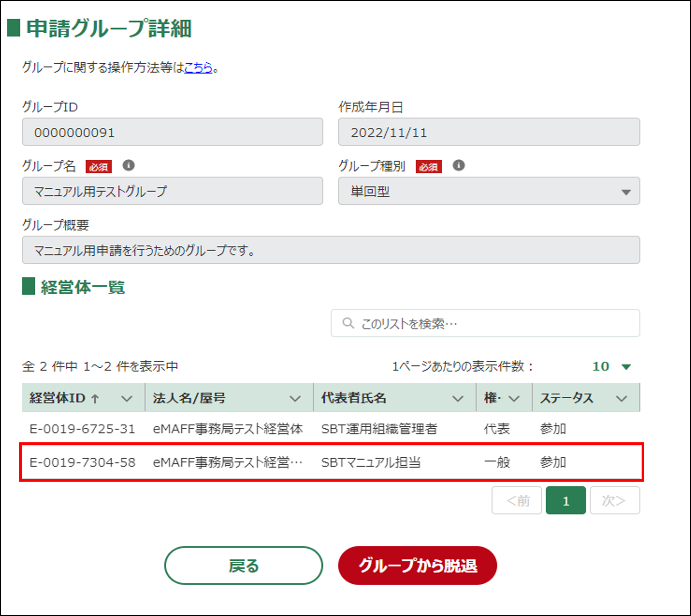Click info icon next to グループ名
The width and height of the screenshot is (691, 616).
point(128,165)
